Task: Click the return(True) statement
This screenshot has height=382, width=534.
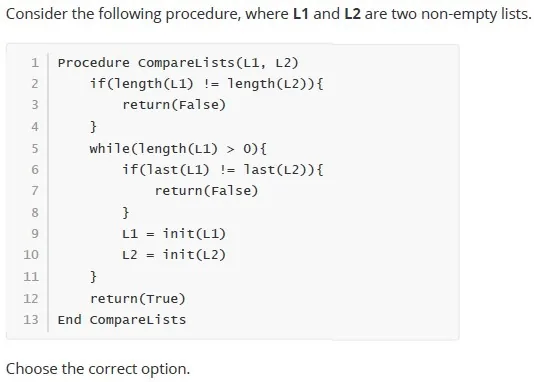Action: click(138, 299)
